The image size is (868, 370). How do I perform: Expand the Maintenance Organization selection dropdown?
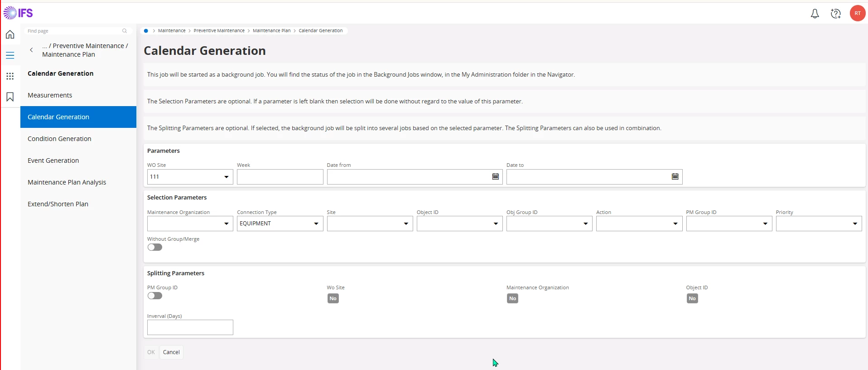[x=227, y=224]
